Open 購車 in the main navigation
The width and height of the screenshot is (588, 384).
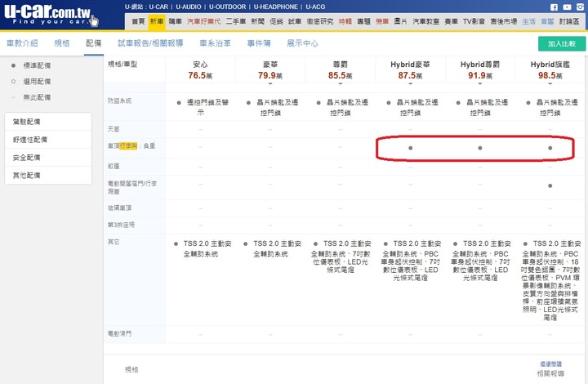coord(175,21)
